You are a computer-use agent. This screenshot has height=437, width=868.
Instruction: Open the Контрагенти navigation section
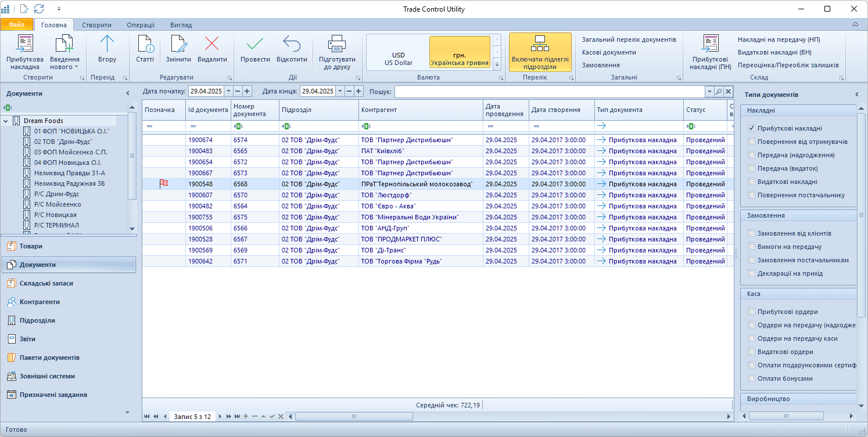tap(68, 302)
